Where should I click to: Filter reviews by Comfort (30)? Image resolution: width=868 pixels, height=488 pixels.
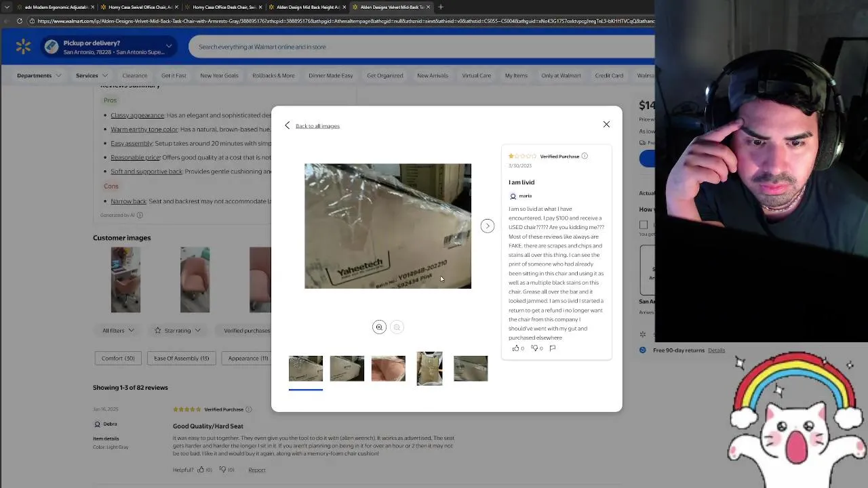tap(118, 358)
